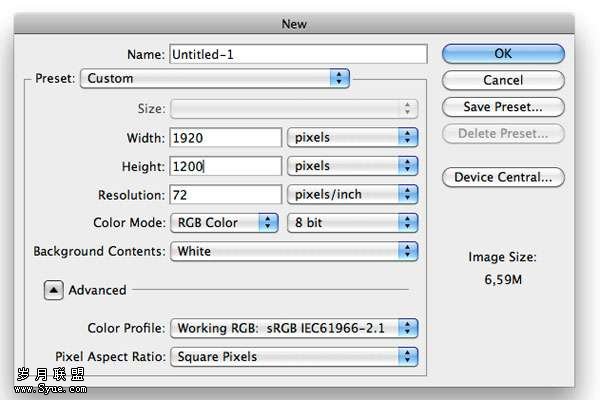
Task: Open the Color Profile Working RGB dropdown
Action: (x=294, y=328)
